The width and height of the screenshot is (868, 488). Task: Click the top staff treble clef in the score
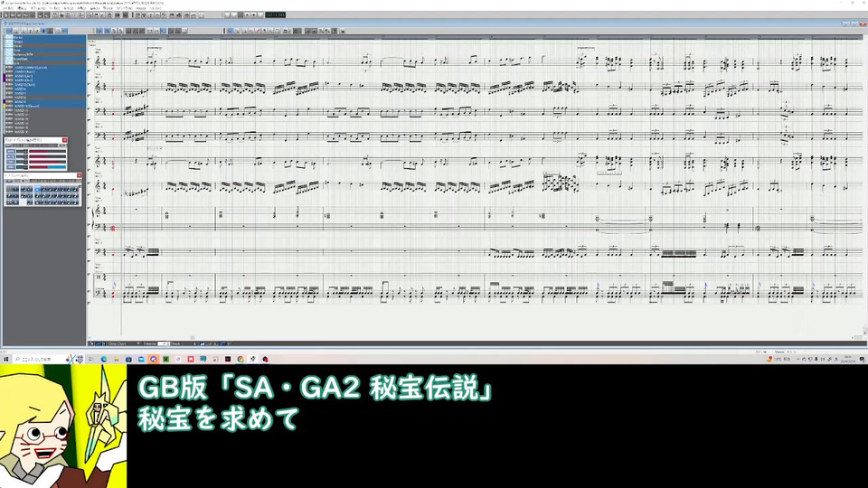[99, 63]
